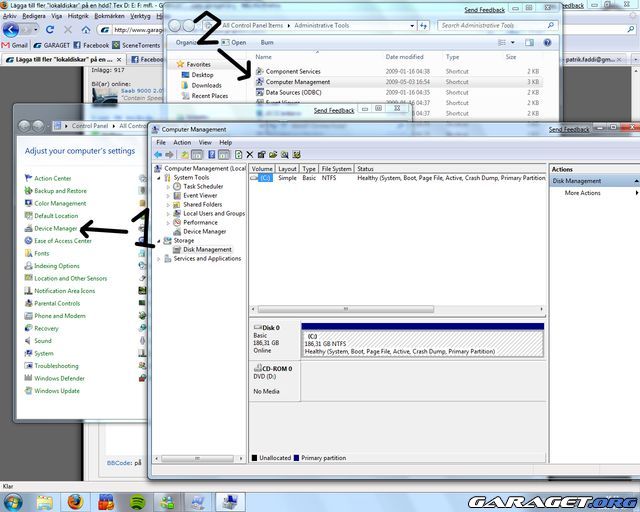Click the Back arrow in Computer Management toolbar
Screen dimensions: 640x512
click(x=160, y=155)
